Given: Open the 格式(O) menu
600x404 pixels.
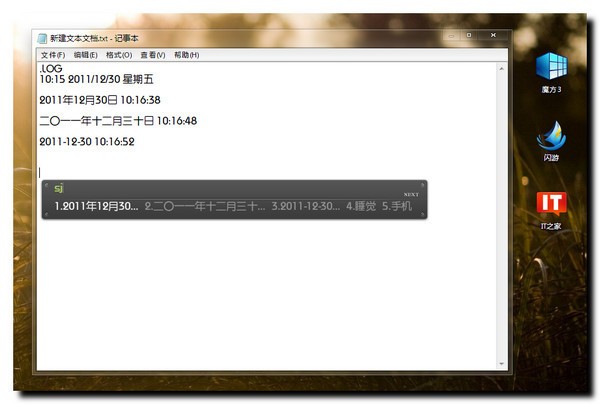Looking at the screenshot, I should tap(119, 55).
